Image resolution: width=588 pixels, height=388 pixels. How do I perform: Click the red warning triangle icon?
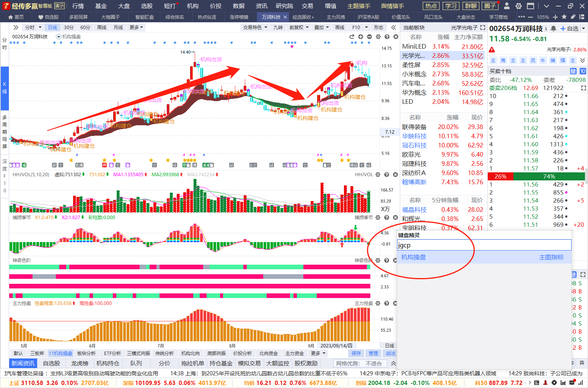492,49
